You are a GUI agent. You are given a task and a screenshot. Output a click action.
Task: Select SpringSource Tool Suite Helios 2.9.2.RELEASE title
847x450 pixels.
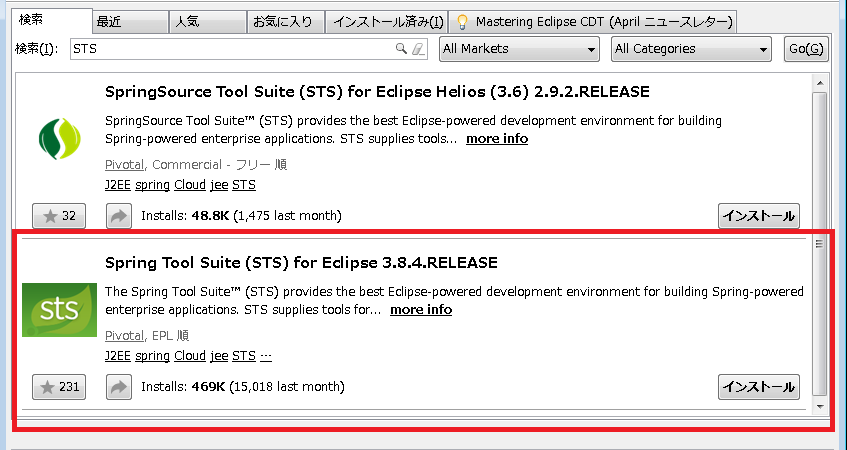(x=377, y=92)
